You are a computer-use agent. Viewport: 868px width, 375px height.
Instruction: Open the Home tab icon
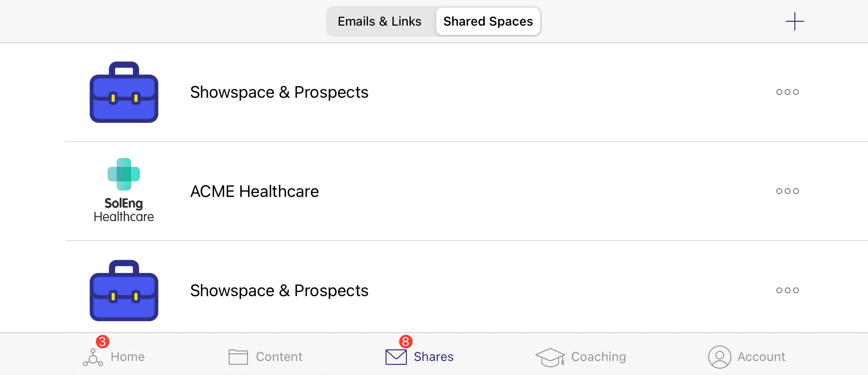coord(93,357)
